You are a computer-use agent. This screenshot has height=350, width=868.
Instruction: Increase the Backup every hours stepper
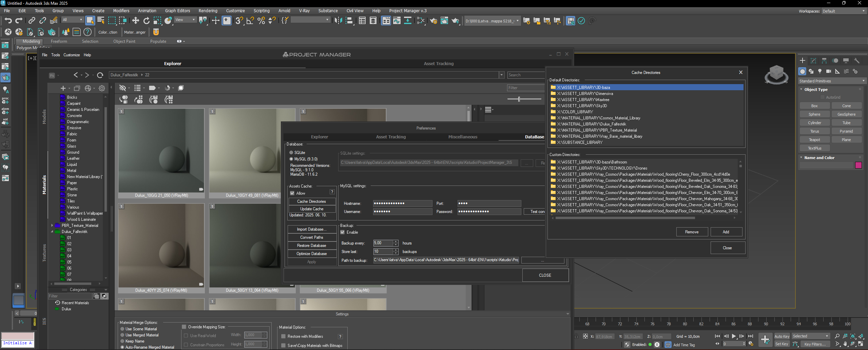tap(396, 241)
